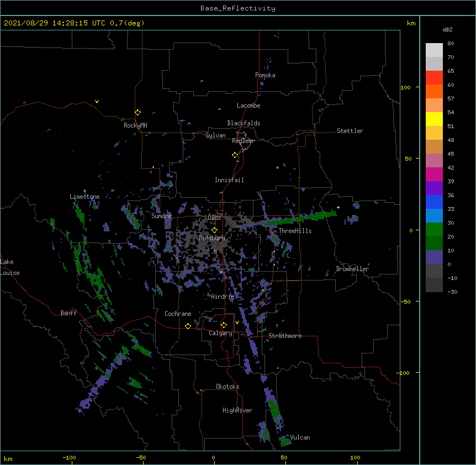
Task: Click the yellow V marker east of Calgary
Action: coord(237,323)
